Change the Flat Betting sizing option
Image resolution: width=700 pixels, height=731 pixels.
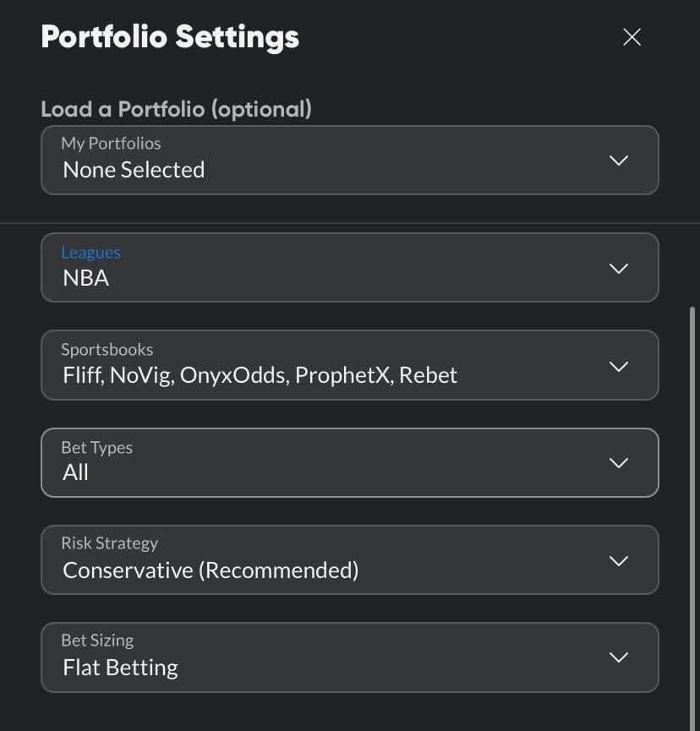(x=120, y=668)
